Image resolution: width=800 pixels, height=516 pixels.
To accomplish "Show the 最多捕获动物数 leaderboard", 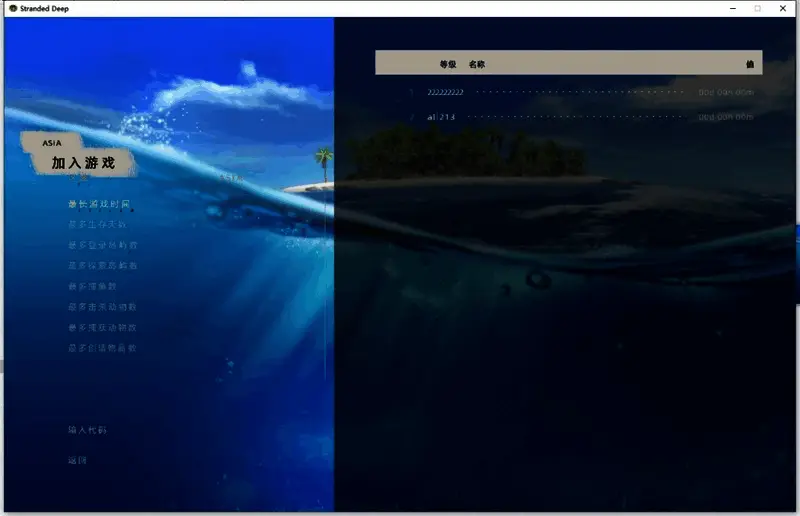I will (102, 327).
